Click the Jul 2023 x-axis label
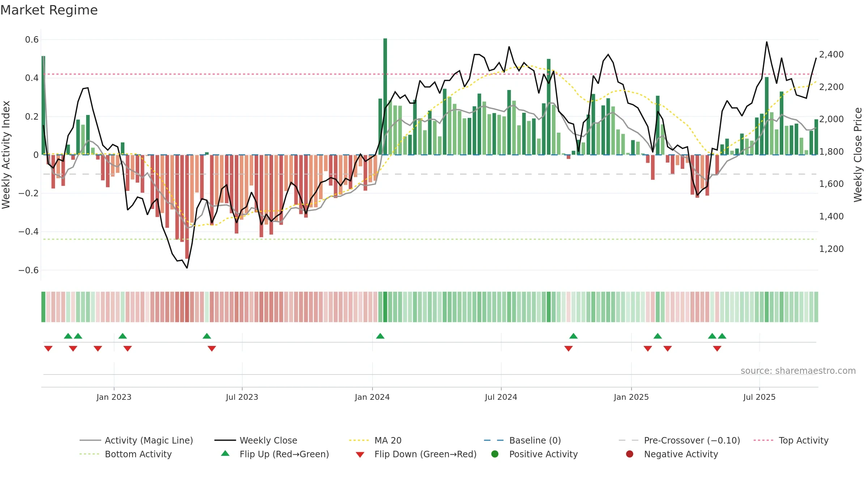Viewport: 868px width, 488px height. [x=242, y=397]
